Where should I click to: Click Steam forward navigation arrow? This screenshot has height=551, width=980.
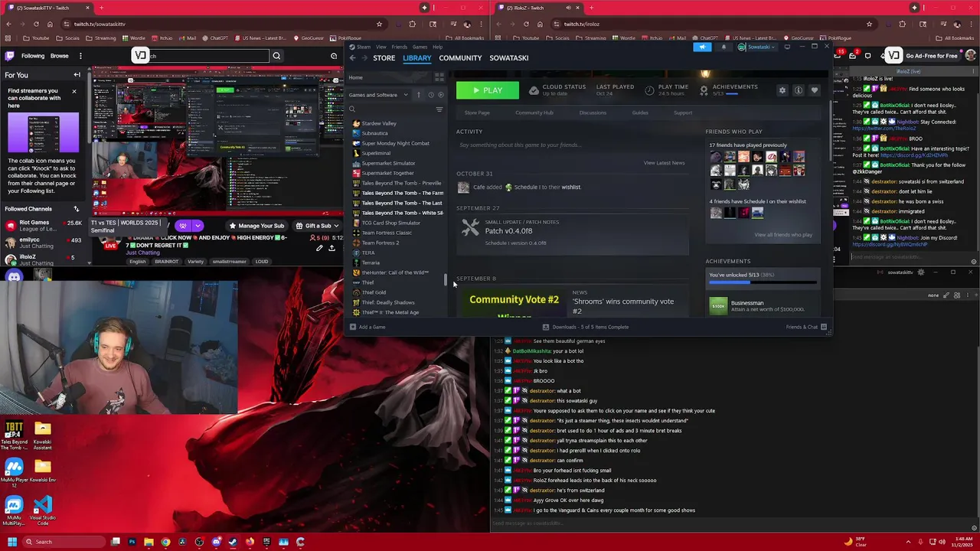364,58
